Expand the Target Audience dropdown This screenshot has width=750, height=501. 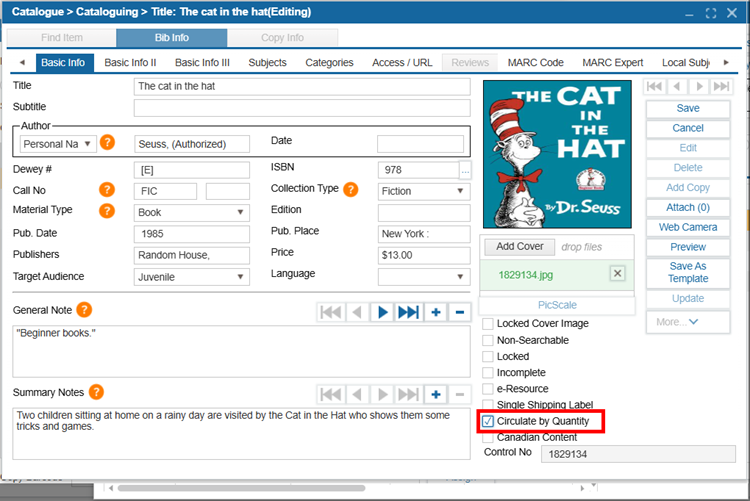(x=191, y=277)
